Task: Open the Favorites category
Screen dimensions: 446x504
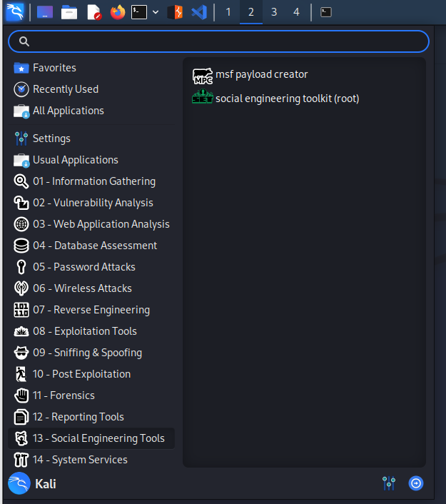Action: (x=91, y=68)
